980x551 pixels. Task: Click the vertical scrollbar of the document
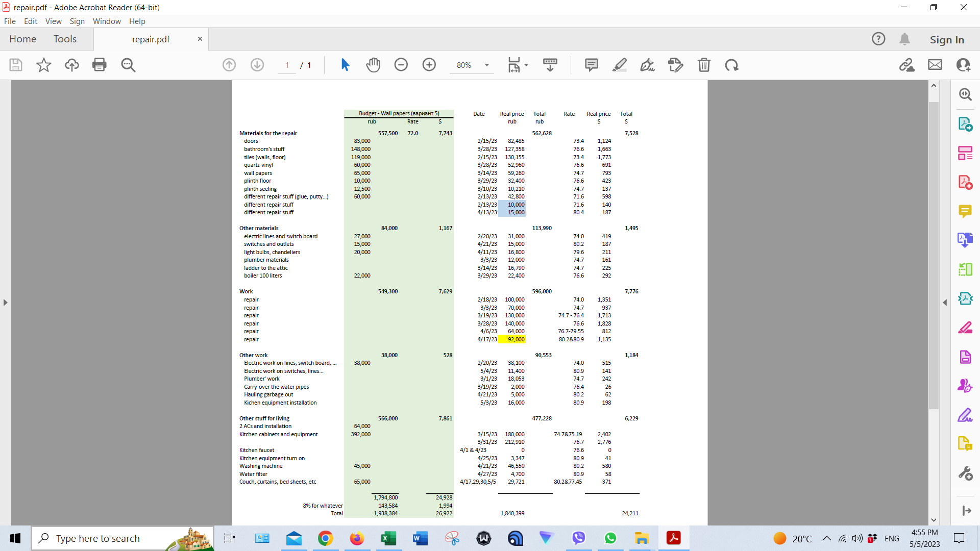click(x=934, y=255)
